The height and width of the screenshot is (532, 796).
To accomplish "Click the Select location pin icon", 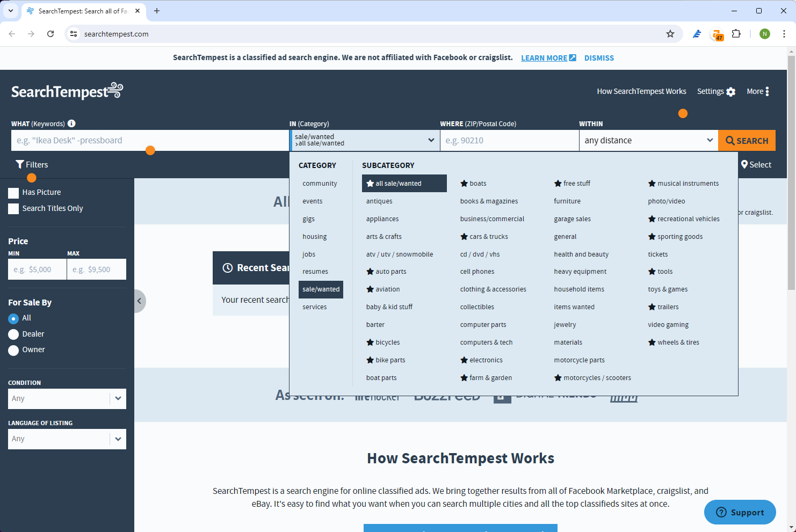I will (x=744, y=164).
